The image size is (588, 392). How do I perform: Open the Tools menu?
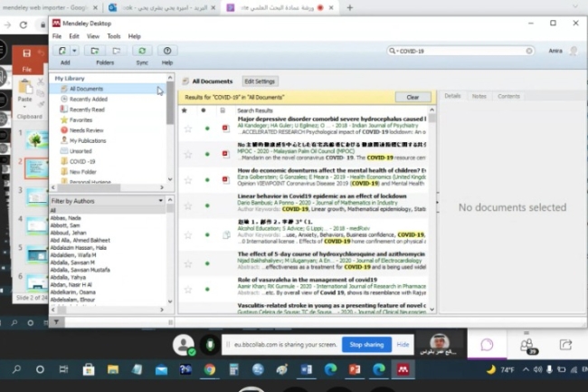pos(114,36)
